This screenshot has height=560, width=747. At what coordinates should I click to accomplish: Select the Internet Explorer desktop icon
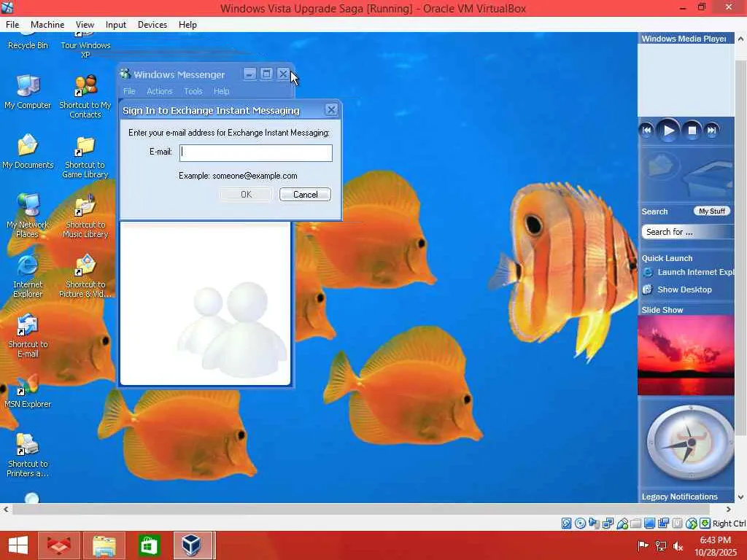pos(28,276)
